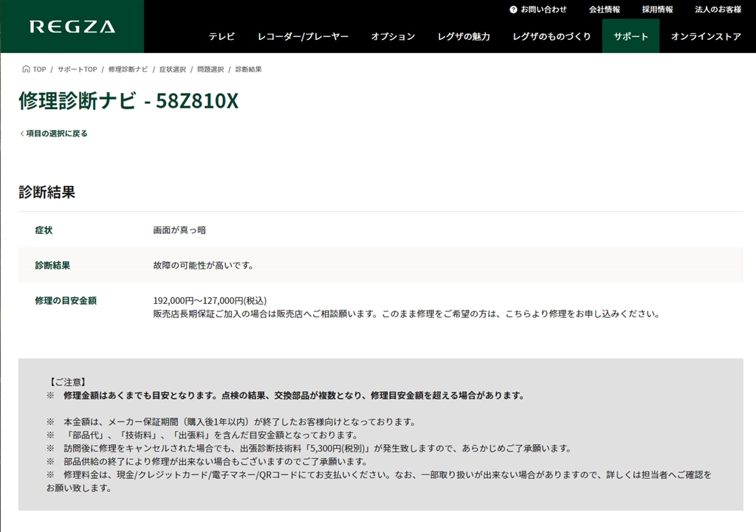Go to TOP breadcrumb link
The width and height of the screenshot is (756, 532).
(40, 69)
